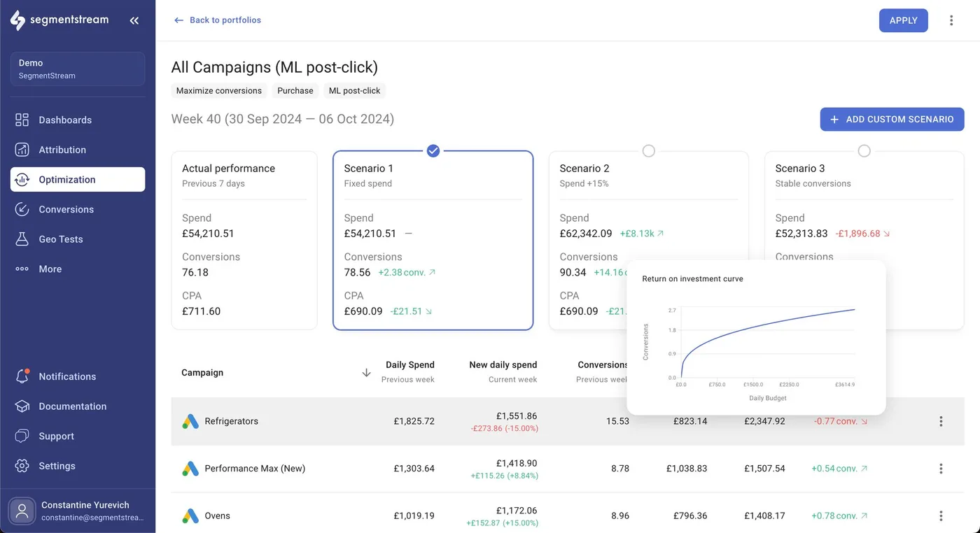Open the top-right three-dot menu
The width and height of the screenshot is (980, 533).
click(x=951, y=21)
